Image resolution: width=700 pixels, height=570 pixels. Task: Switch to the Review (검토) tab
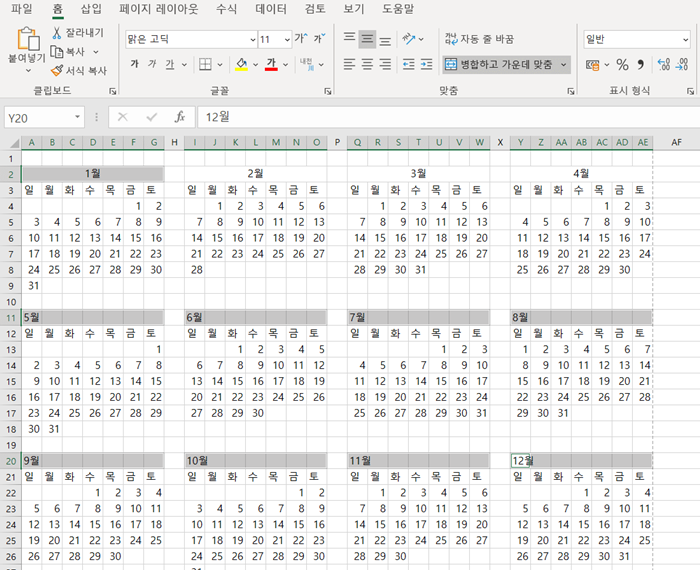(315, 8)
